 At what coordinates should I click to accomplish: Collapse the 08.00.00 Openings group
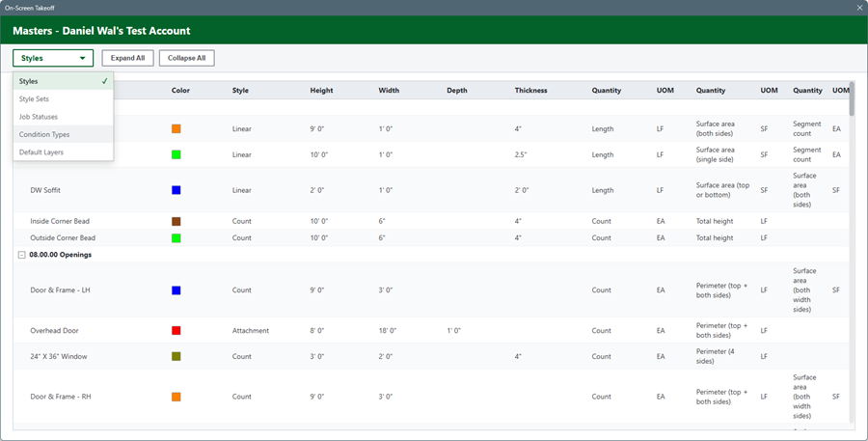click(x=21, y=255)
